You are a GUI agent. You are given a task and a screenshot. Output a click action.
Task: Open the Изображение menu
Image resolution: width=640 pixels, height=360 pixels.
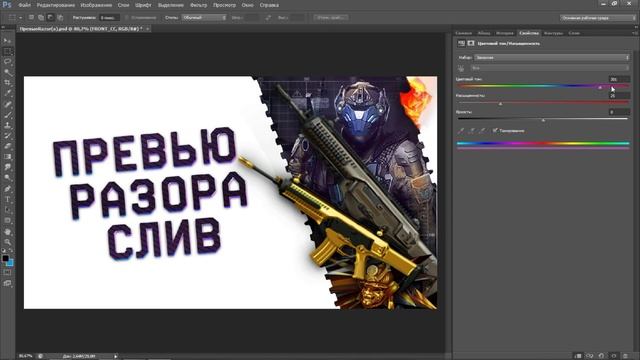tap(96, 5)
